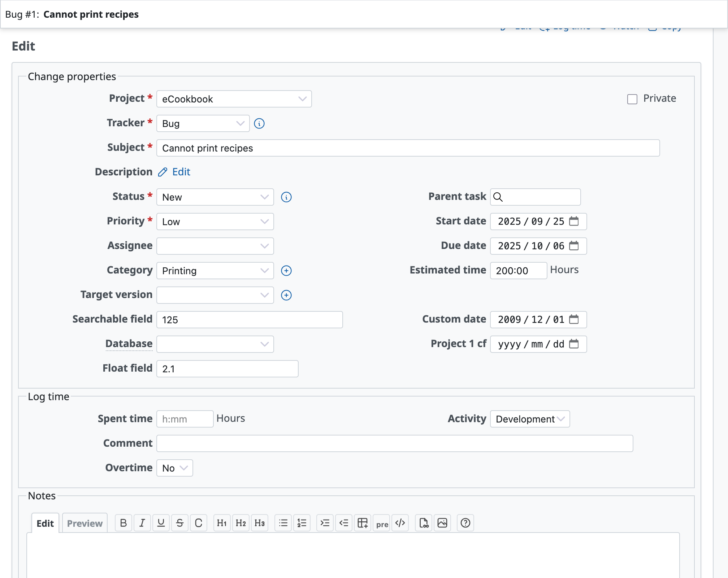Open the Overtime dropdown set to No
The width and height of the screenshot is (728, 578).
(x=174, y=468)
